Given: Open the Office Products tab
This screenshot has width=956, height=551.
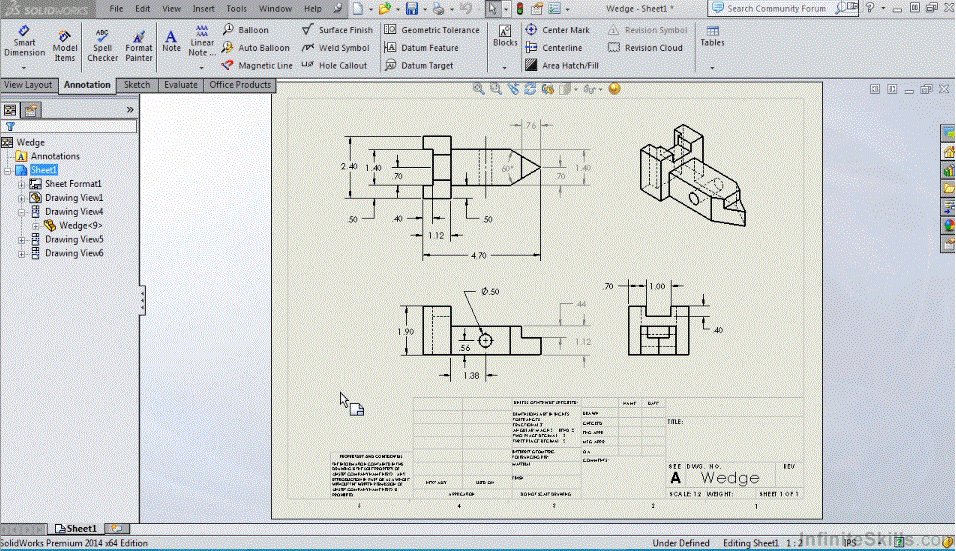Looking at the screenshot, I should click(x=240, y=85).
